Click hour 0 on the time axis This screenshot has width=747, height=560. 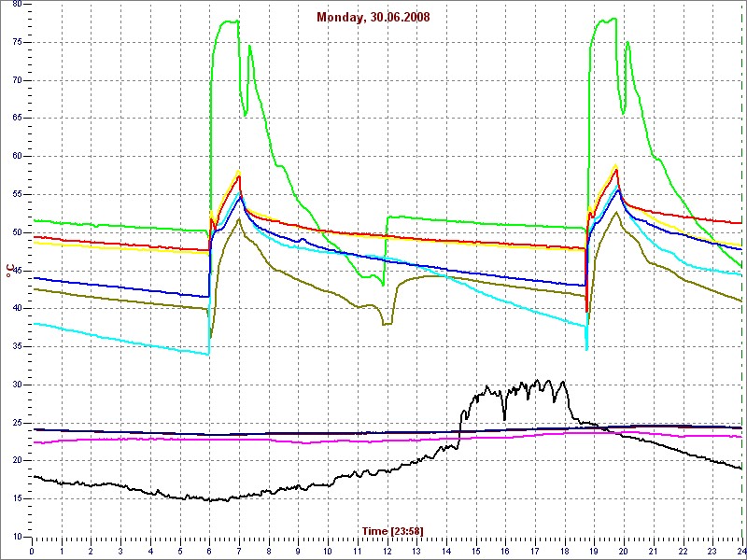[x=32, y=551]
